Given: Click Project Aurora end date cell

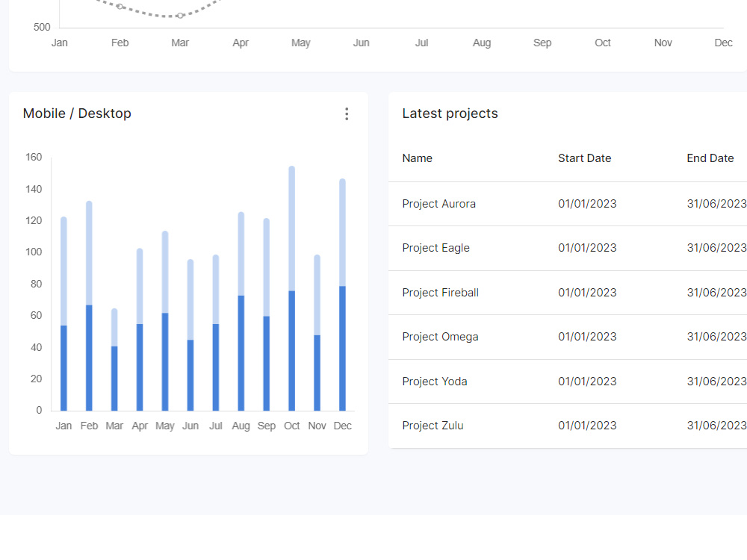Looking at the screenshot, I should pos(716,204).
